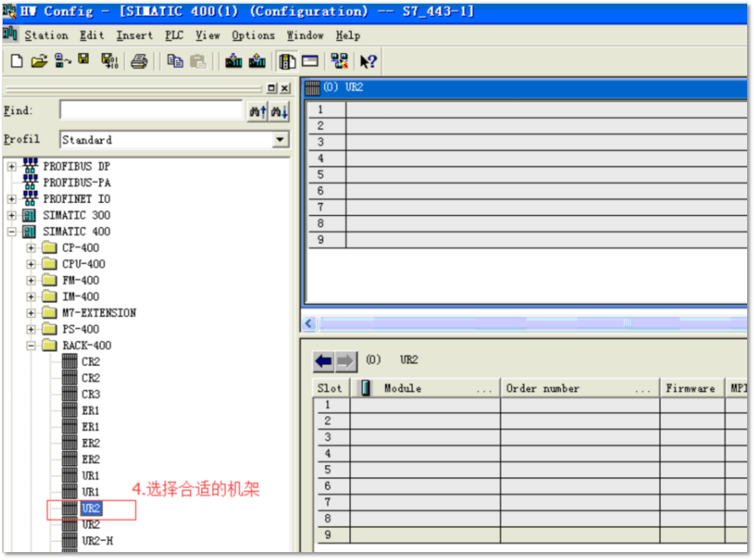Viewport: 755px width, 560px height.
Task: Click the rack icon in UR2 title bar
Action: tap(313, 88)
